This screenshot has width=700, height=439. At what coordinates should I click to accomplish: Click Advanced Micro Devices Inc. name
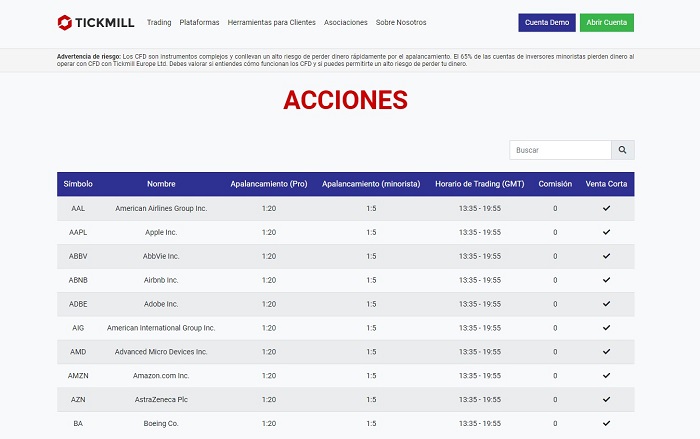click(x=161, y=352)
